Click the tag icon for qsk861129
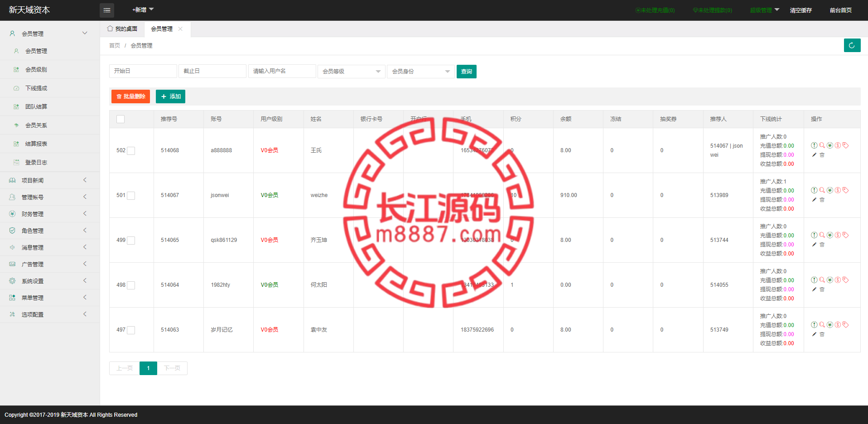868x424 pixels. [x=845, y=235]
